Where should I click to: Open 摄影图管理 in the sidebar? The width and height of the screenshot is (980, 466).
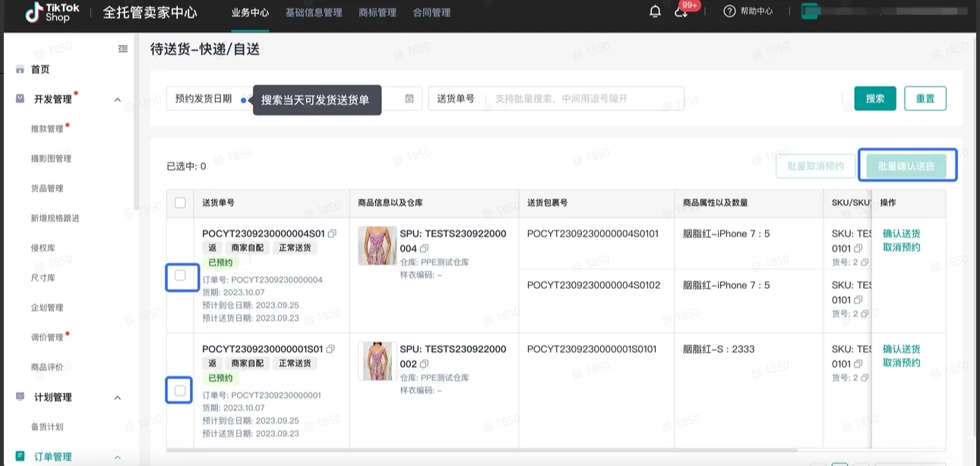coord(51,158)
